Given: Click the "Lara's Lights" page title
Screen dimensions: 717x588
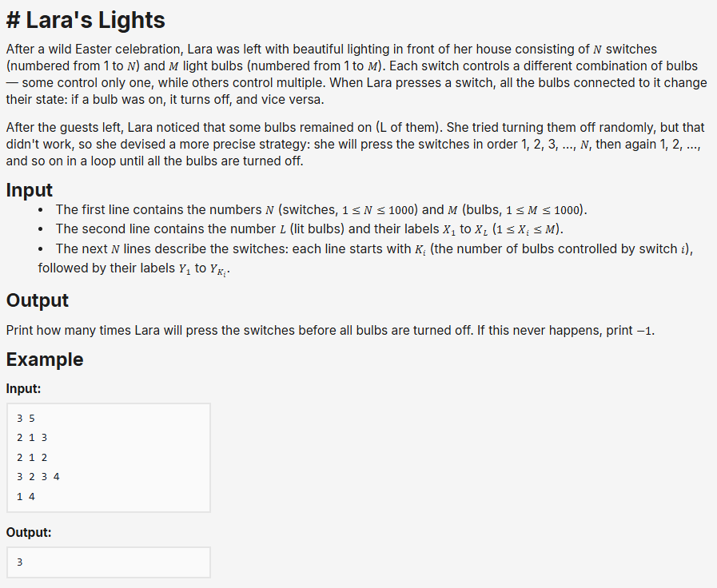Looking at the screenshot, I should point(86,20).
